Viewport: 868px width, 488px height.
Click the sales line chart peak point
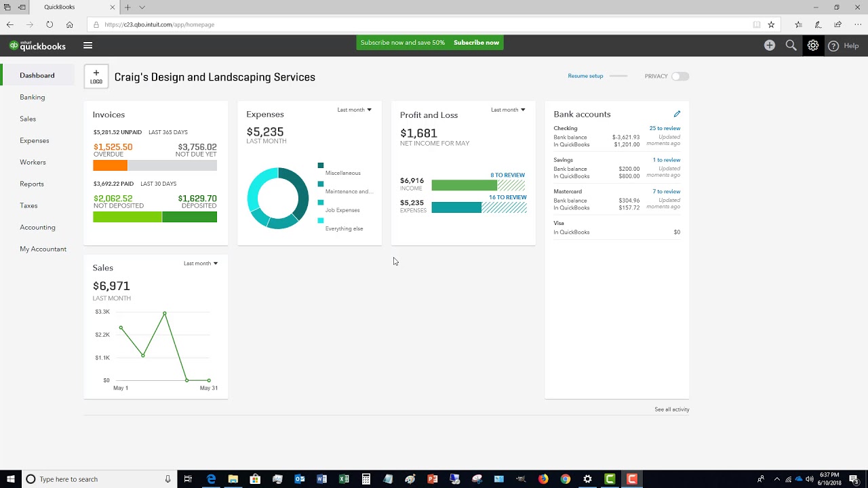point(164,313)
